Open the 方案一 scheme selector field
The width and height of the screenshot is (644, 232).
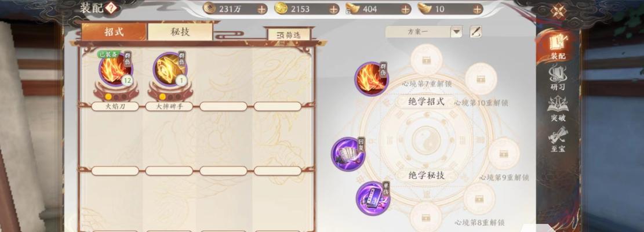(424, 32)
